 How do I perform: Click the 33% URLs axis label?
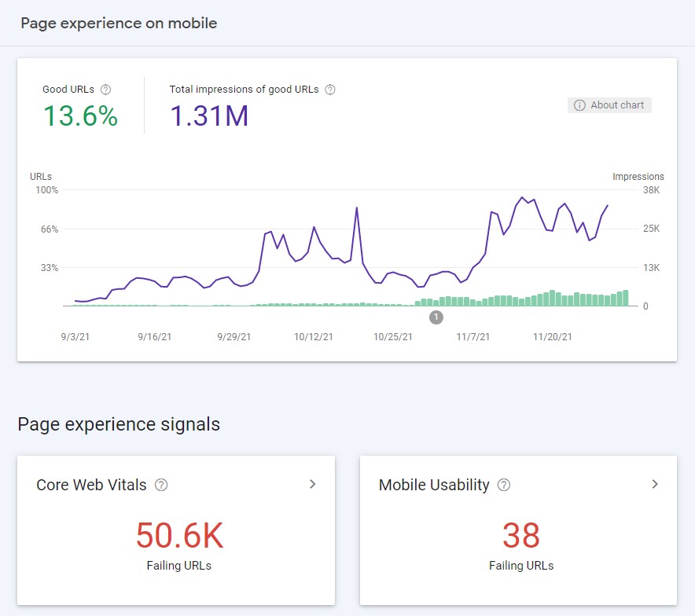coord(50,268)
